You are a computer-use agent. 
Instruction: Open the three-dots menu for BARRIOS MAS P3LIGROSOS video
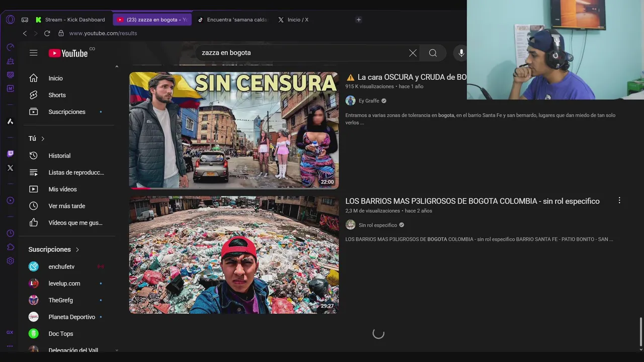619,201
